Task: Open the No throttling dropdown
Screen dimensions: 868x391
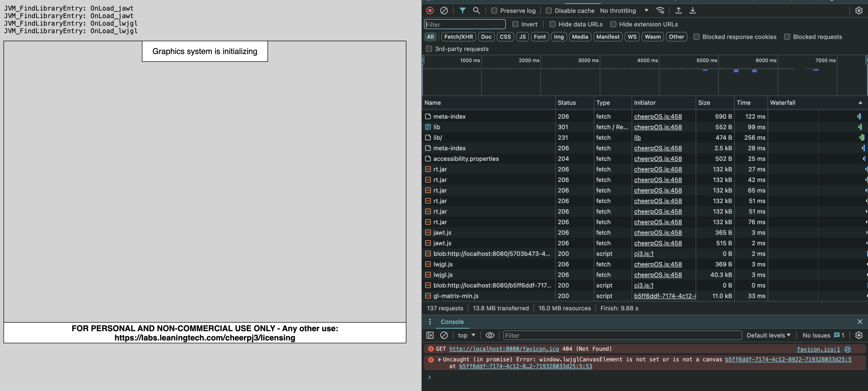Action: (624, 10)
